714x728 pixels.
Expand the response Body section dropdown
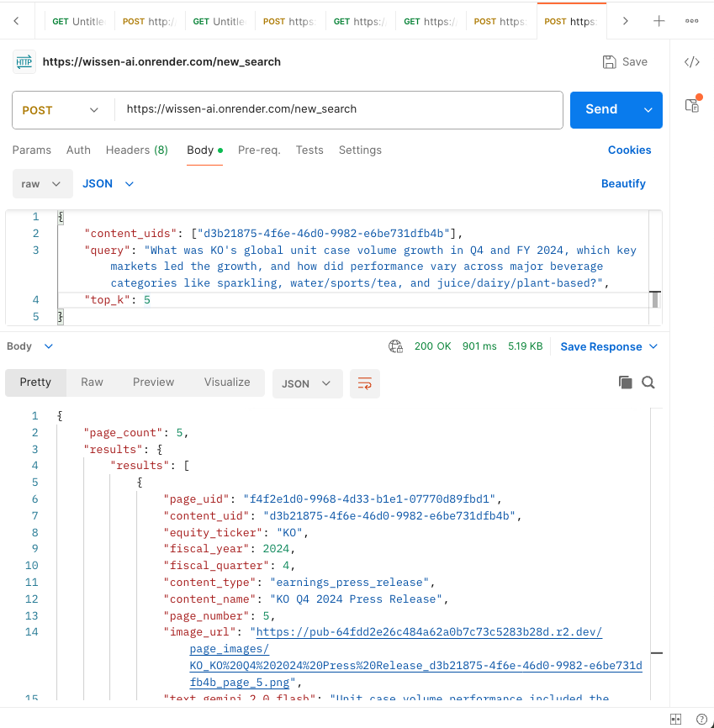coord(29,346)
